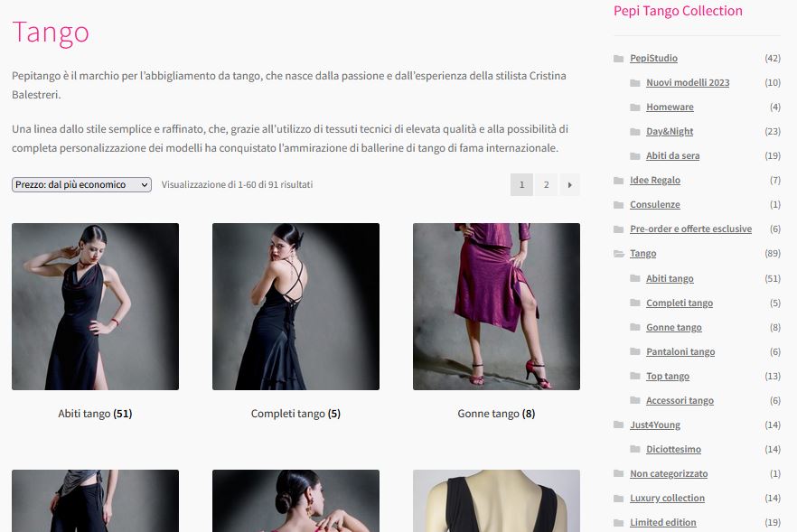The width and height of the screenshot is (797, 532).
Task: Click folder icon beside Non categorizzato
Action: [x=619, y=473]
